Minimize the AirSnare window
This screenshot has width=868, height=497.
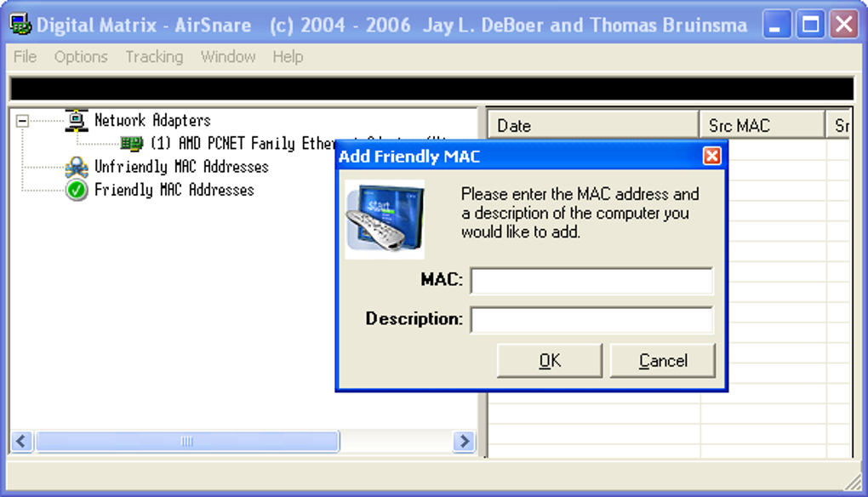(x=776, y=25)
